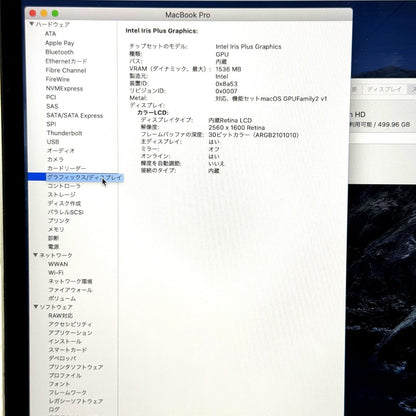The height and width of the screenshot is (416, 416).
Task: Select ストレージ in the sidebar
Action: point(62,195)
